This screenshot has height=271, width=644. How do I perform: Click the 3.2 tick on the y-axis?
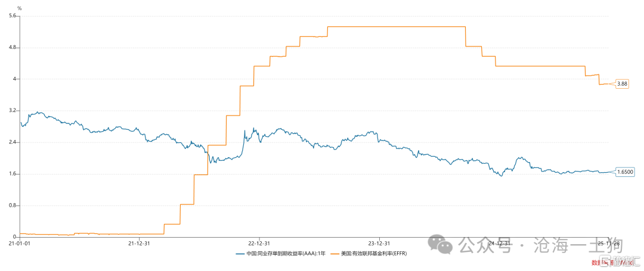pos(12,111)
